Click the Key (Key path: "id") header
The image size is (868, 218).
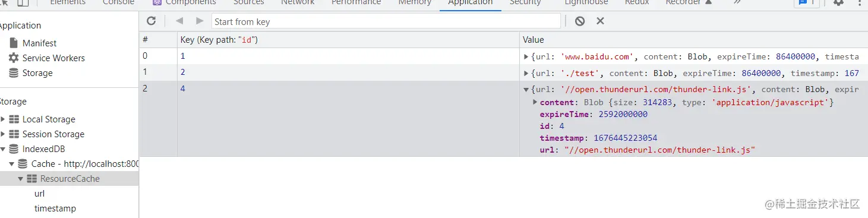point(348,40)
